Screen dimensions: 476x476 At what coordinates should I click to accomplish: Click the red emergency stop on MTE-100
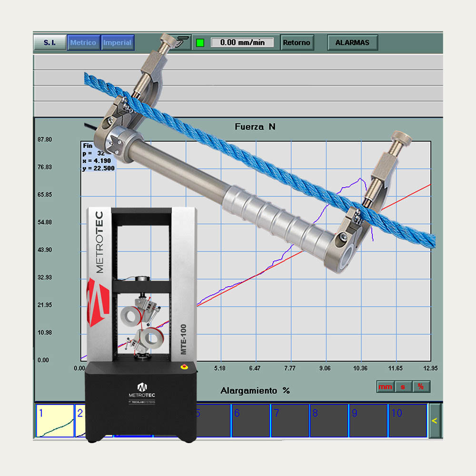click(x=185, y=368)
